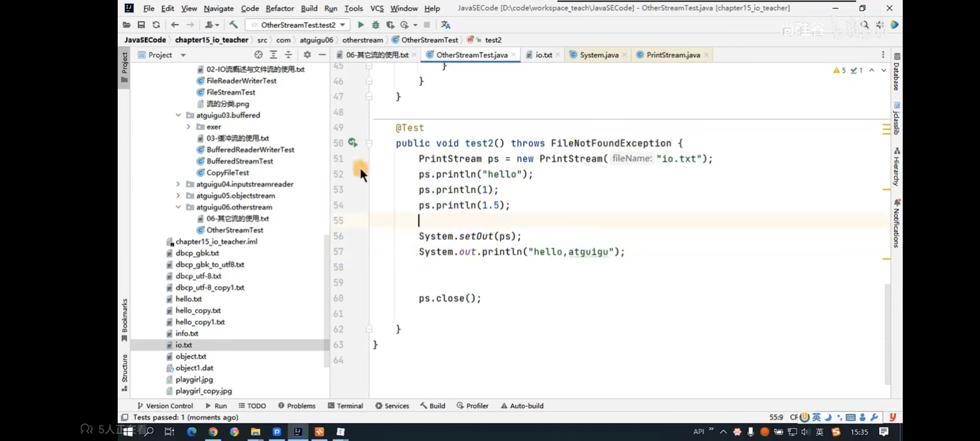980x441 pixels.
Task: Click the Build project hammer icon
Action: pyautogui.click(x=233, y=25)
